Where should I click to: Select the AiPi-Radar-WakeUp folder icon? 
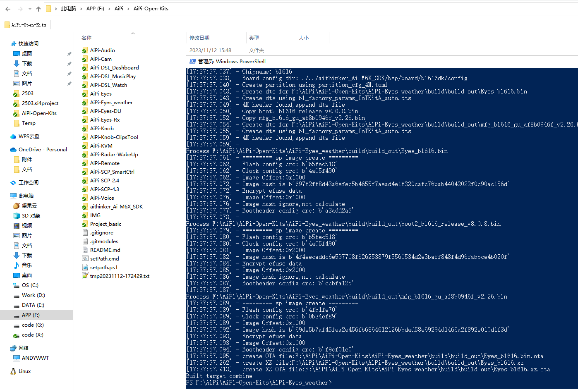[x=85, y=155]
